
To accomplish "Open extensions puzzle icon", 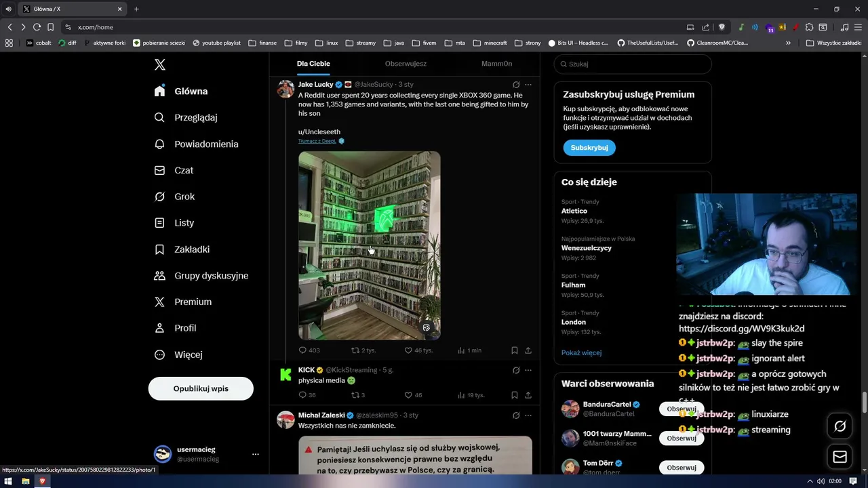I will pyautogui.click(x=809, y=27).
